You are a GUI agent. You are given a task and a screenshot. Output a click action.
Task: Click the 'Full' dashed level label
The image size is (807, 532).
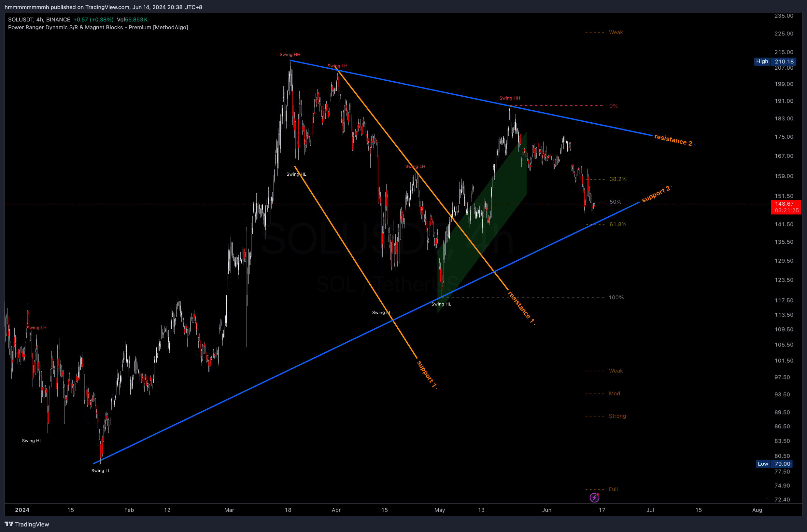613,489
